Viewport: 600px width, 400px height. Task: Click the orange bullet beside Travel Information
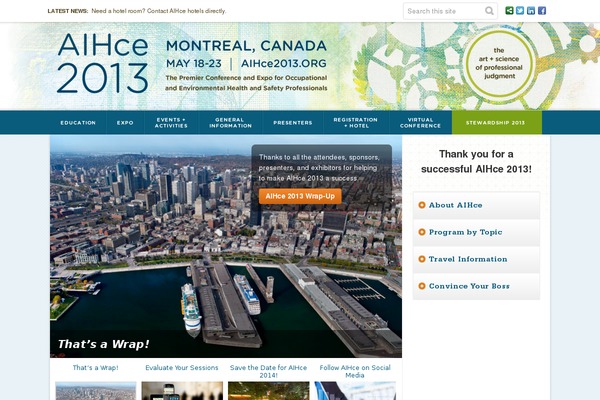tap(422, 259)
